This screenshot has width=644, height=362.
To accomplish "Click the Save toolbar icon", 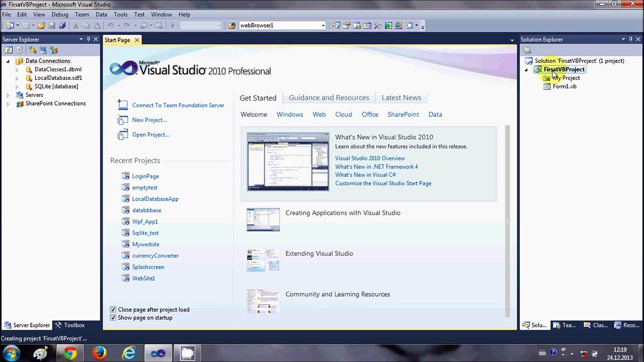I will [x=52, y=25].
